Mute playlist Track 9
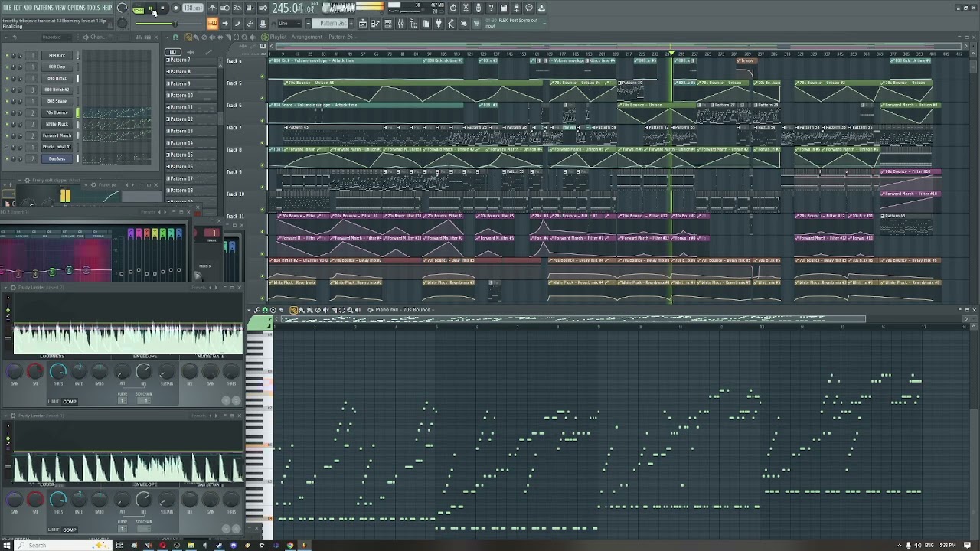Viewport: 980px width, 551px height. point(262,187)
